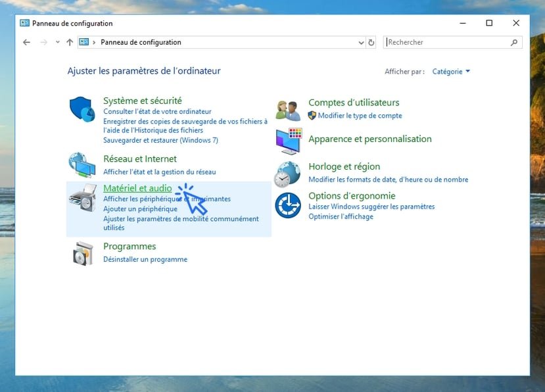Viewport: 545px width, 392px height.
Task: Open Système et sécurité category
Action: click(x=143, y=101)
